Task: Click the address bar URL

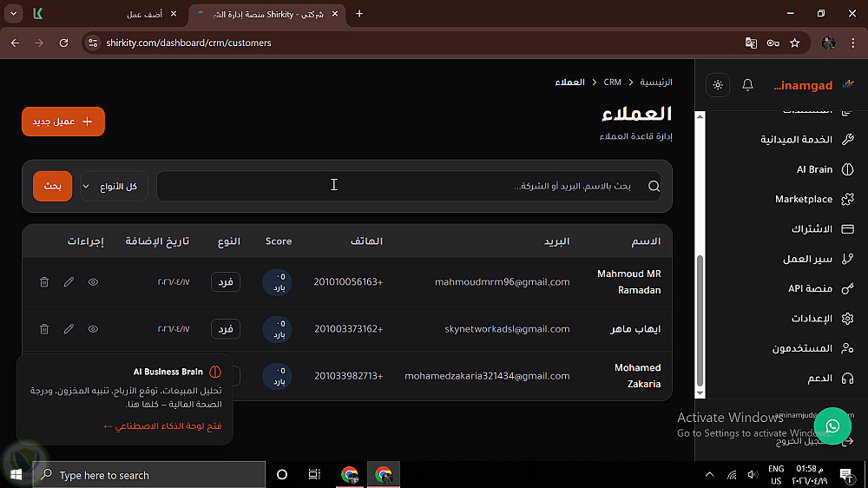Action: 188,43
